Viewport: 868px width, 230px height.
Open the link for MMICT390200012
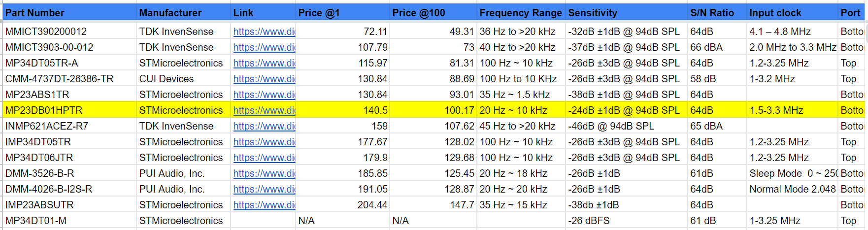[264, 32]
